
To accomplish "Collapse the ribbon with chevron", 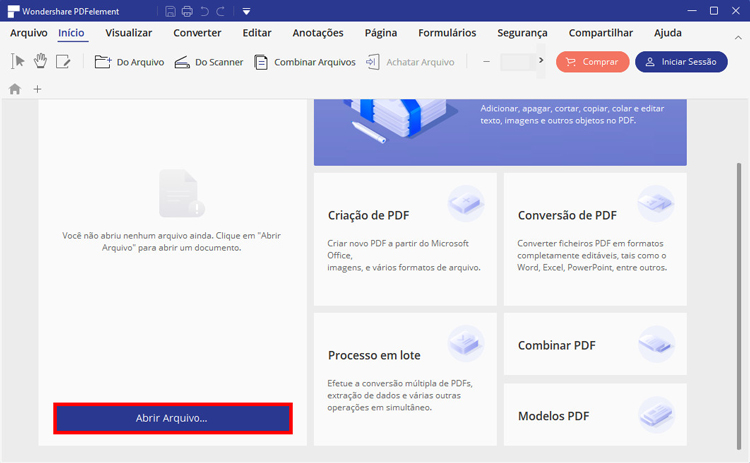I will coord(738,38).
